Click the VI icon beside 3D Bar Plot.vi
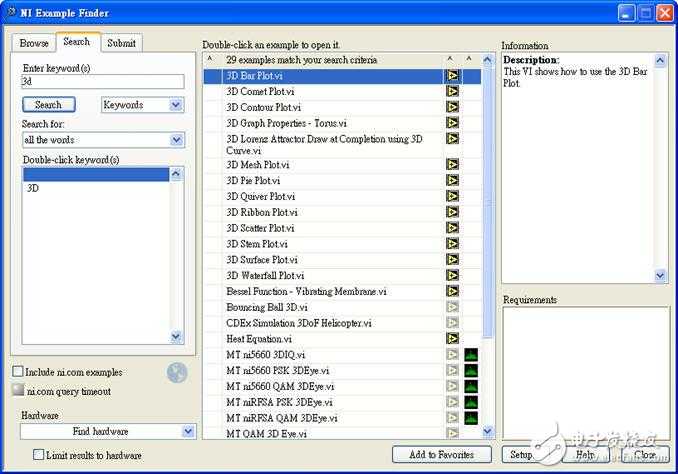This screenshot has width=678, height=474. point(452,76)
